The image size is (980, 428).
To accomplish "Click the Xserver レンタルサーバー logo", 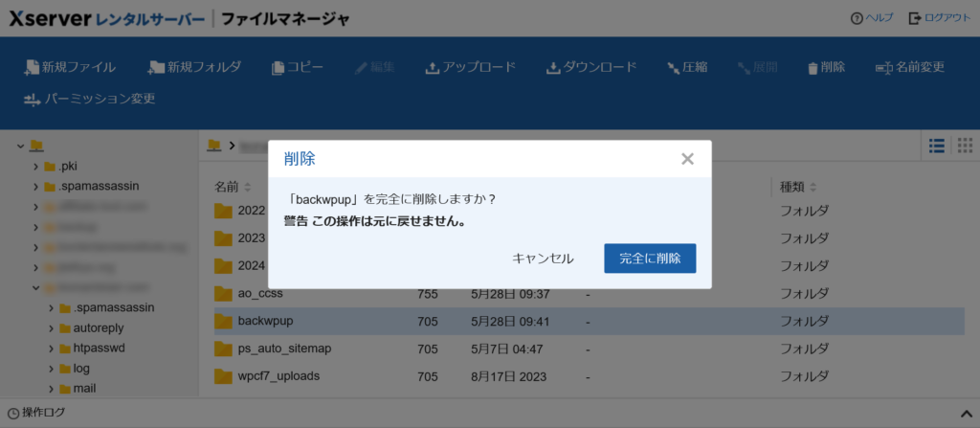I will pos(107,19).
